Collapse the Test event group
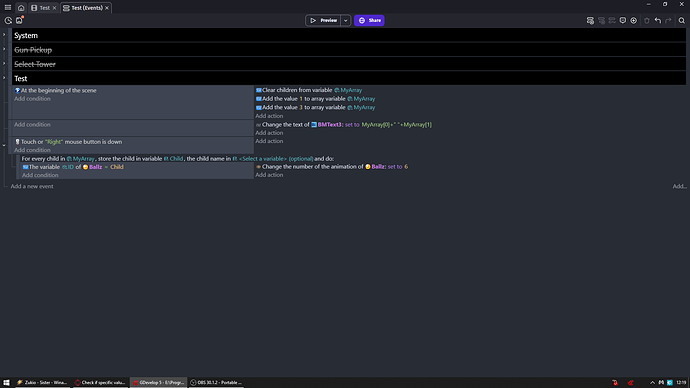690x388 pixels. [4, 78]
